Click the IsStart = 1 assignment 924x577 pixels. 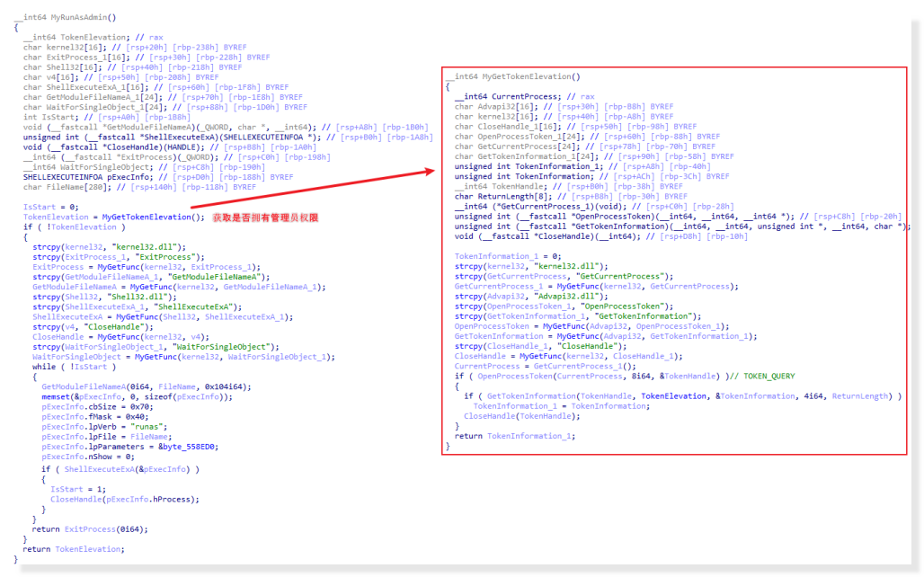(74, 489)
